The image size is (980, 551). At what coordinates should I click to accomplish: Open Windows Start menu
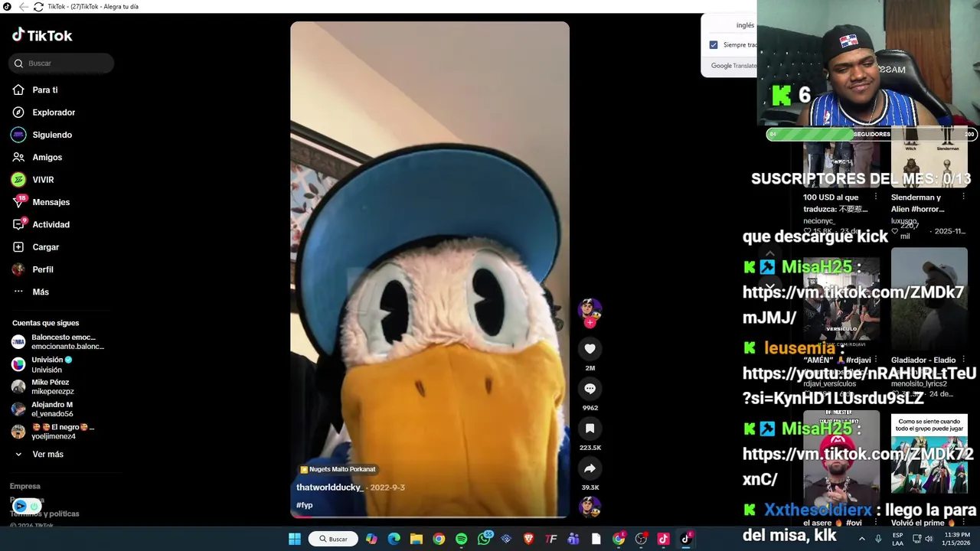click(295, 539)
